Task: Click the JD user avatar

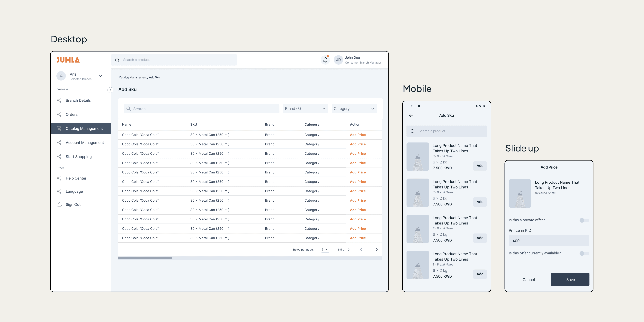Action: point(338,60)
